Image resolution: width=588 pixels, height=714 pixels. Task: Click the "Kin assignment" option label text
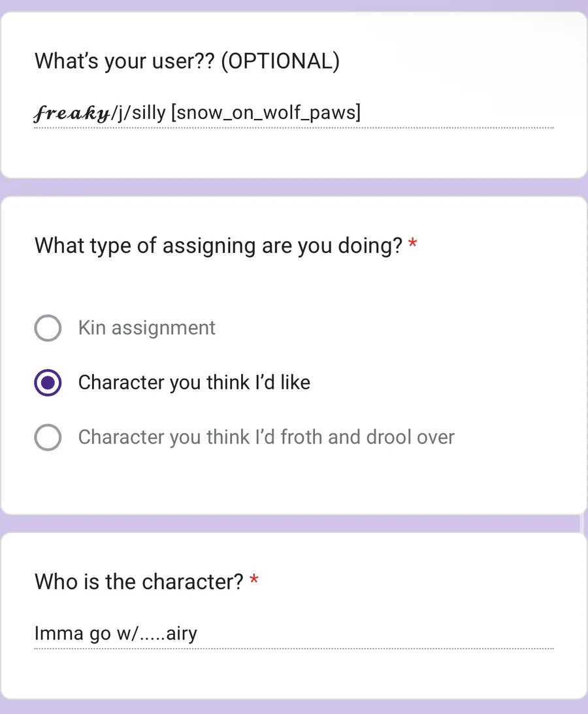click(146, 328)
